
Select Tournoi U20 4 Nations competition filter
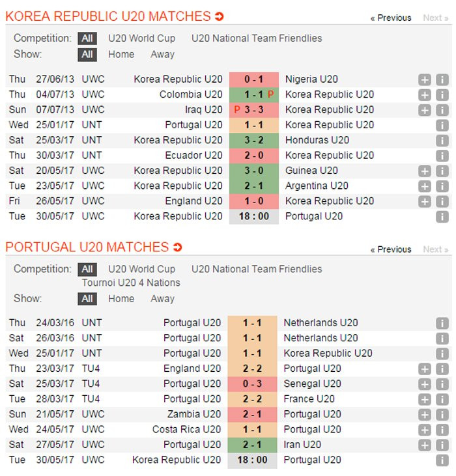pyautogui.click(x=131, y=283)
